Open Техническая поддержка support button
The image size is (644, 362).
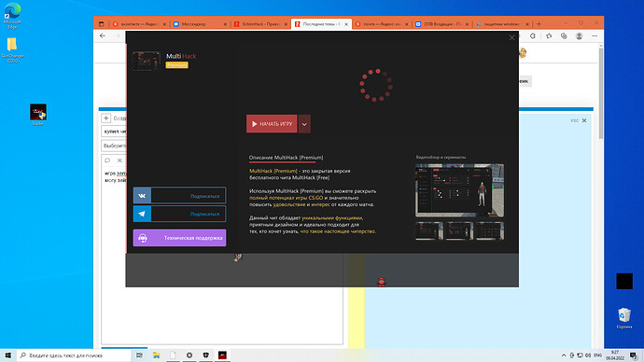179,238
